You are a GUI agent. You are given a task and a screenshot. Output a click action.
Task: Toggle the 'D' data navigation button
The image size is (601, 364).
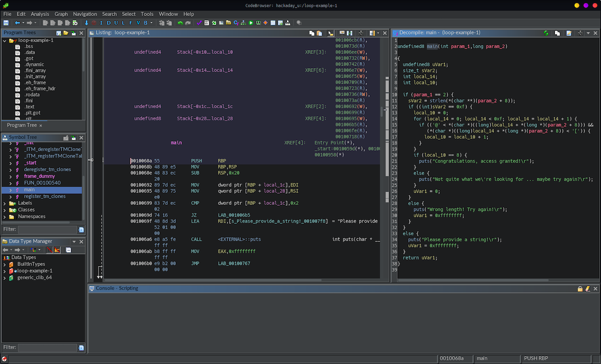109,23
